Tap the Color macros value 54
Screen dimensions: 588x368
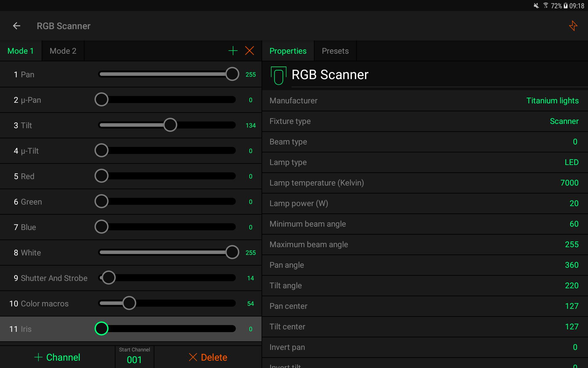[x=251, y=304]
